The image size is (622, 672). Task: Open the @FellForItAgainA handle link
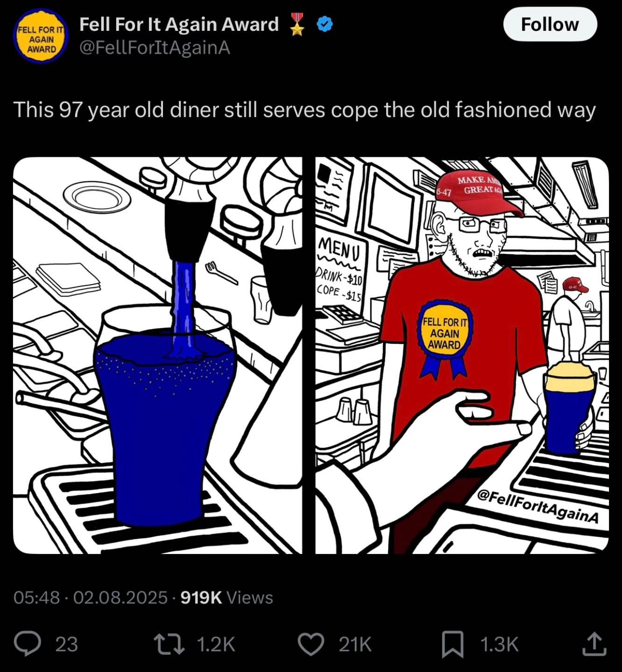point(155,48)
